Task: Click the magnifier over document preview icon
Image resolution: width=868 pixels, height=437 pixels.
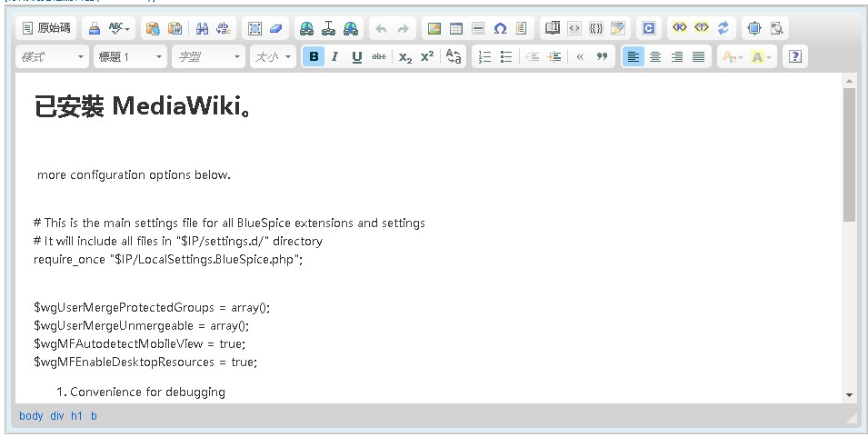Action: (x=777, y=28)
